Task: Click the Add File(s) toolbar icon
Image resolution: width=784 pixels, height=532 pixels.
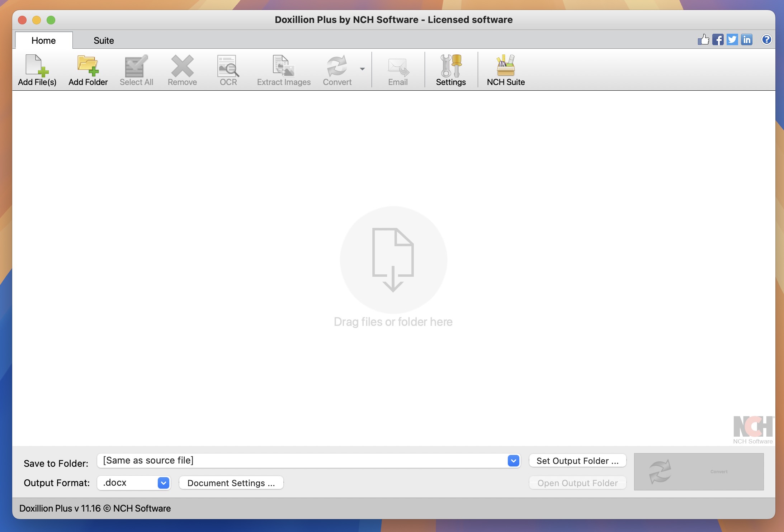Action: coord(37,70)
